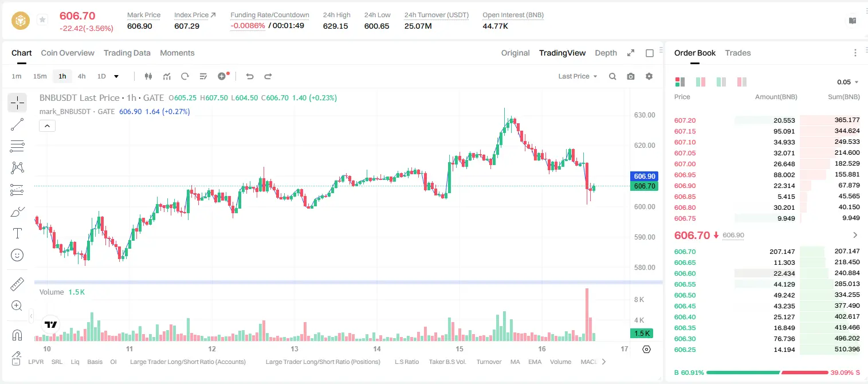Collapse the indicator legend chevron
The image size is (868, 384).
(x=47, y=126)
